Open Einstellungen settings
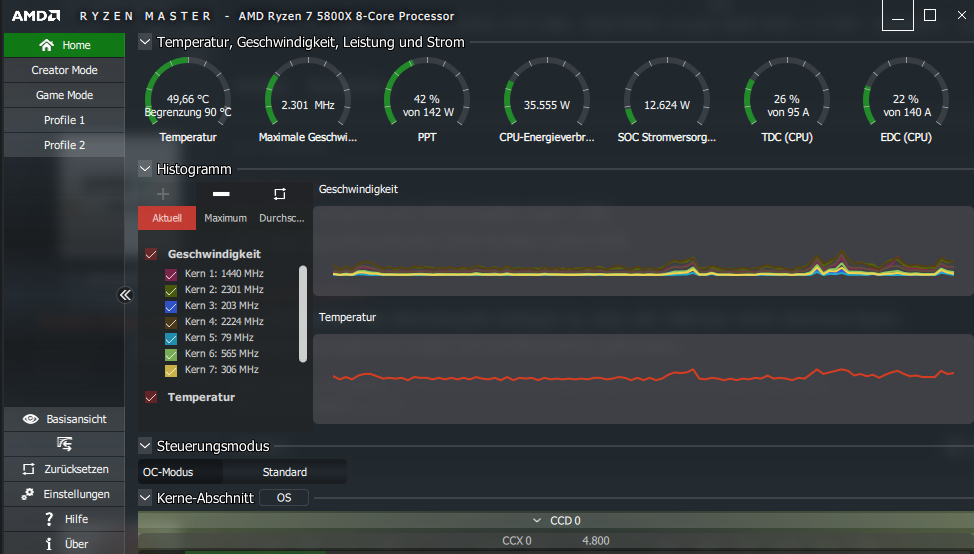The width and height of the screenshot is (974, 554). point(64,494)
